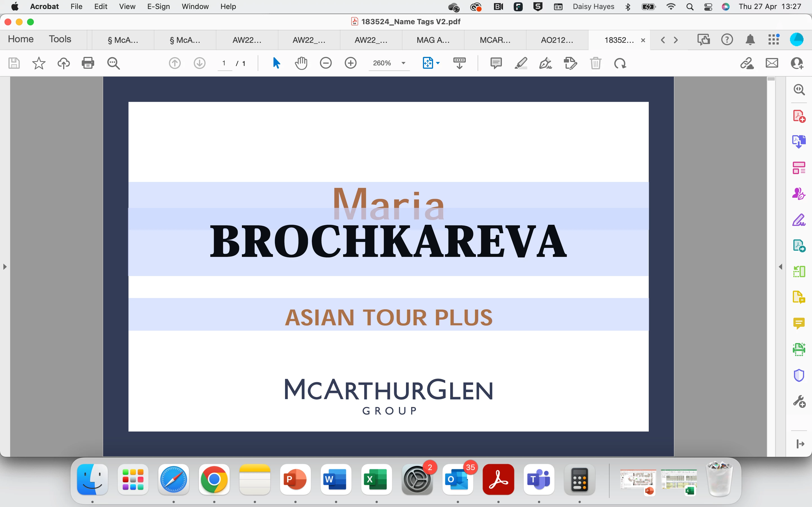This screenshot has width=812, height=507.
Task: Select the Hand pan tool
Action: tap(301, 63)
